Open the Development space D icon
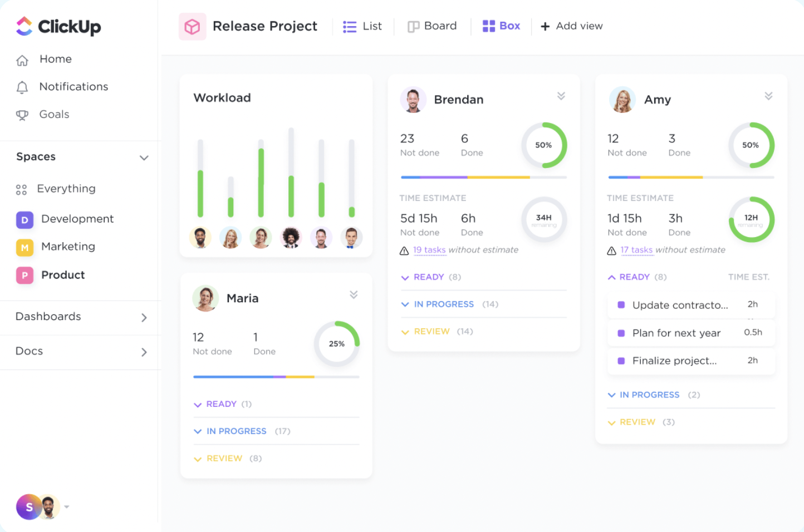Viewport: 804px width, 532px height. [24, 220]
